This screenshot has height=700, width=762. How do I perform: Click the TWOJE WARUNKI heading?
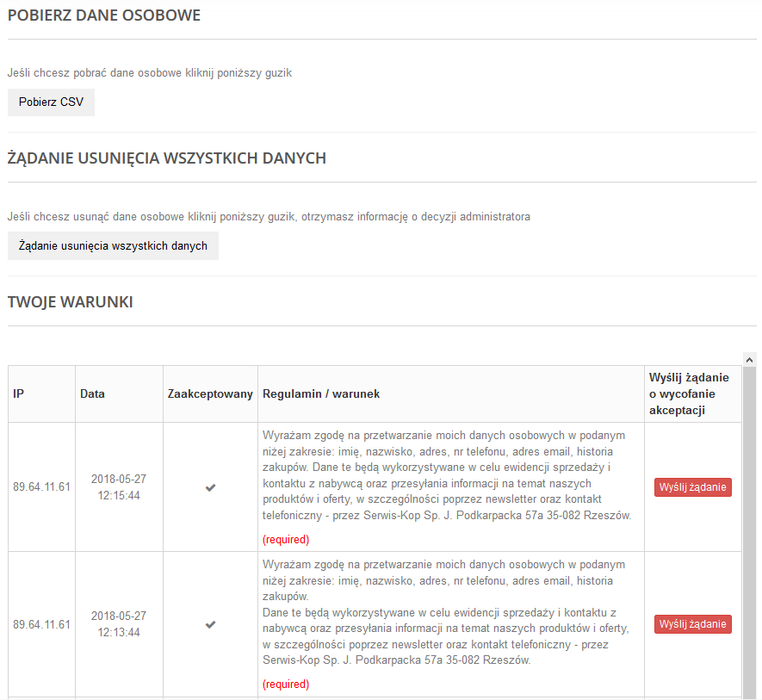[71, 302]
